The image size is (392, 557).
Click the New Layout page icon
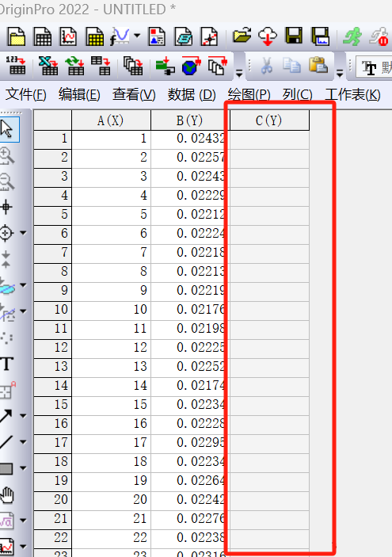[x=157, y=36]
